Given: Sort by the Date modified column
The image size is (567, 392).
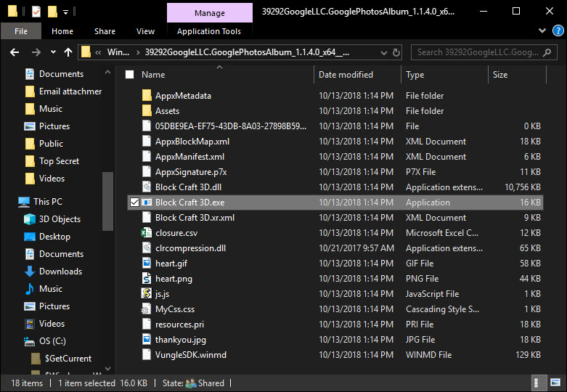Looking at the screenshot, I should pos(346,75).
